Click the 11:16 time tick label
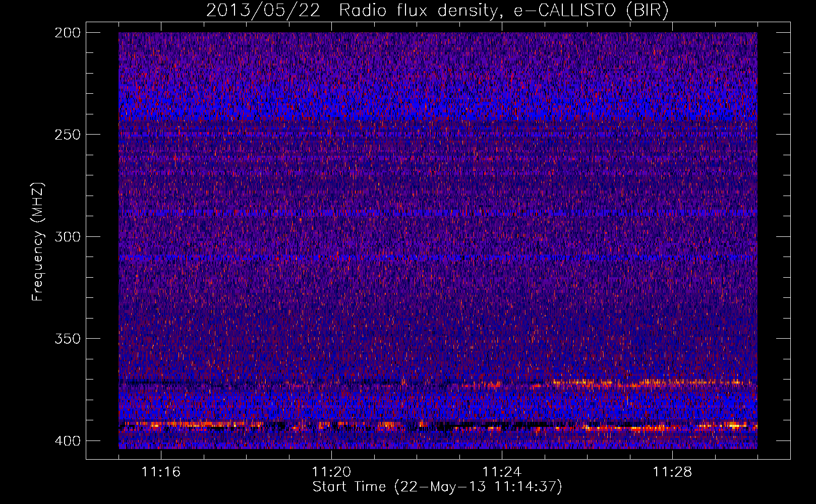The height and width of the screenshot is (504, 816). [x=161, y=472]
